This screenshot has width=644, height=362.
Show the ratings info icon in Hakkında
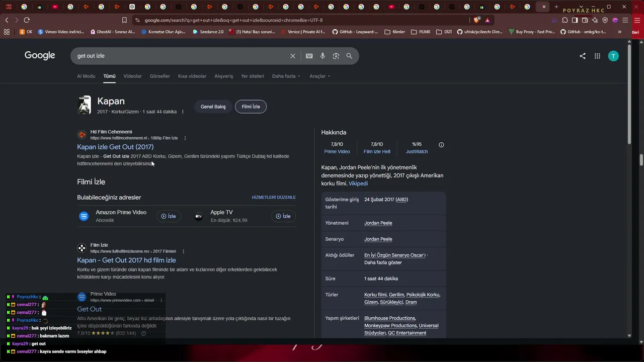click(441, 145)
